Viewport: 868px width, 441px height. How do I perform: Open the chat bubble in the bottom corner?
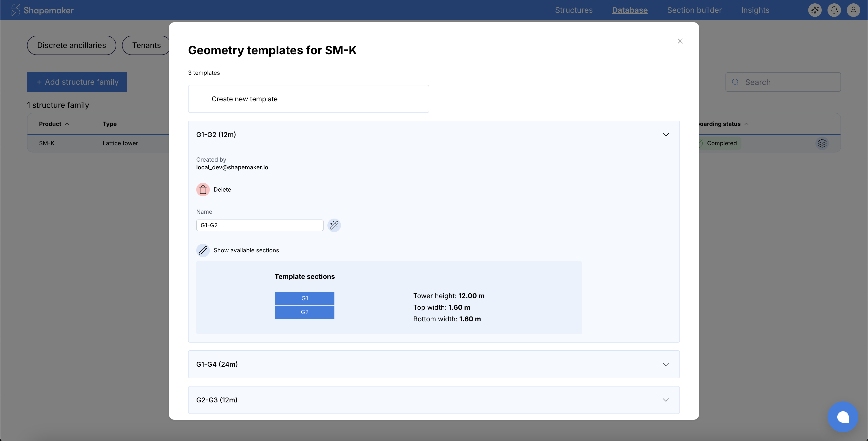point(843,417)
